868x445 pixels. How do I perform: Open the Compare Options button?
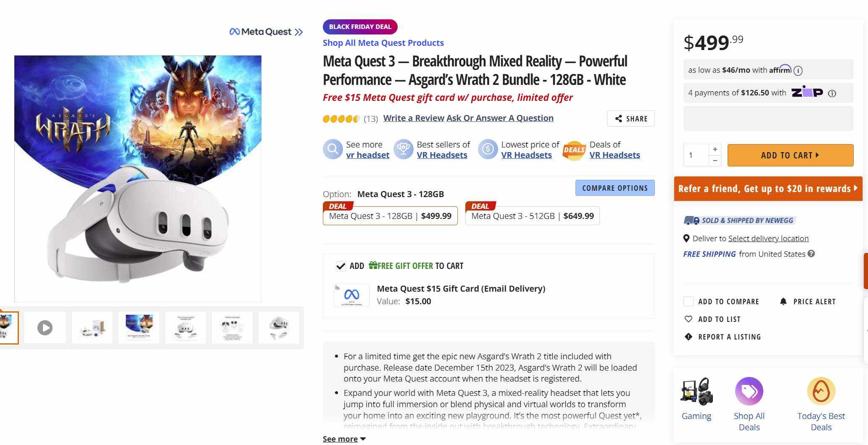click(615, 188)
